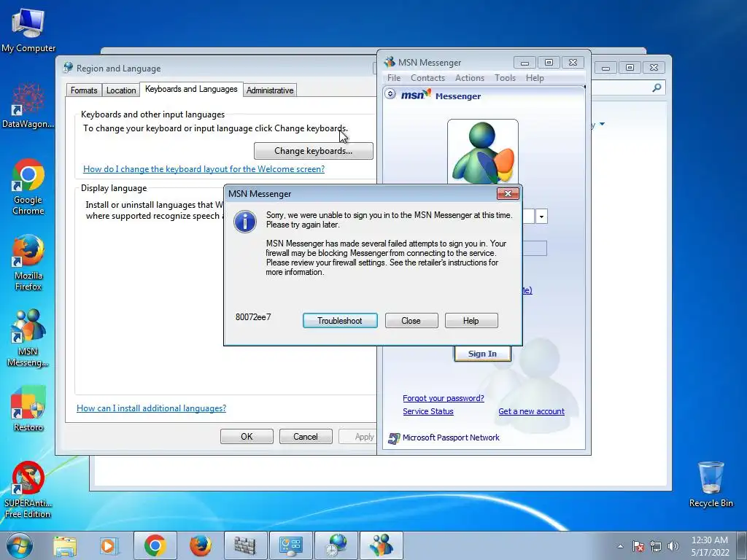Select the Keyboards and Languages tab

(x=191, y=89)
